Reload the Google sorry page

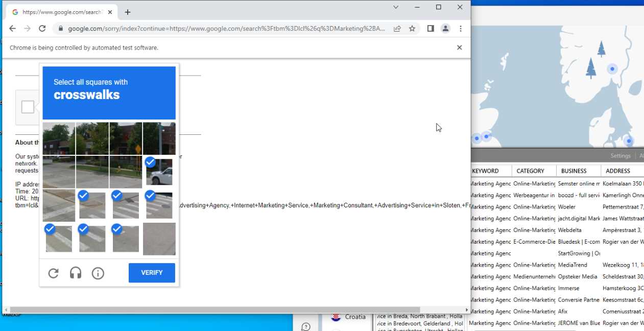point(42,29)
